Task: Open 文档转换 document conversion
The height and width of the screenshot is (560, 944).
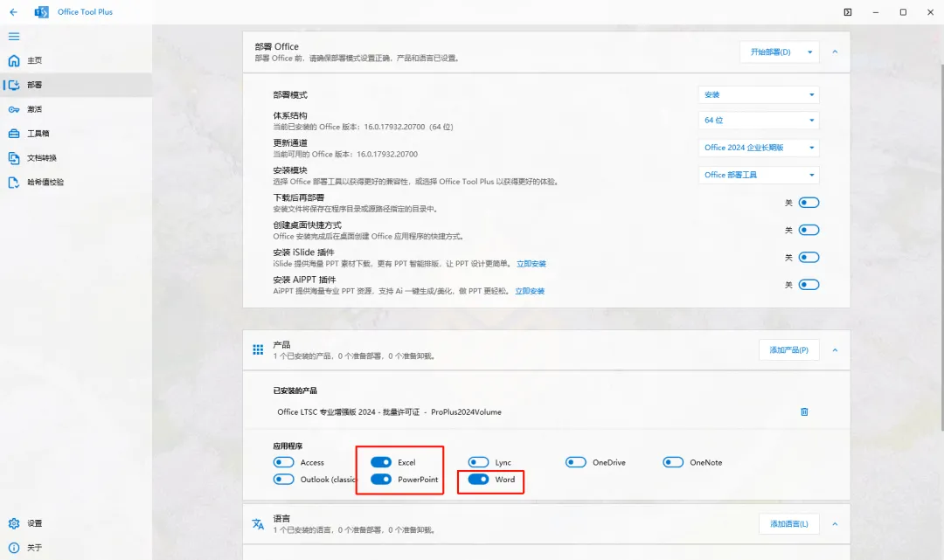Action: [76, 158]
